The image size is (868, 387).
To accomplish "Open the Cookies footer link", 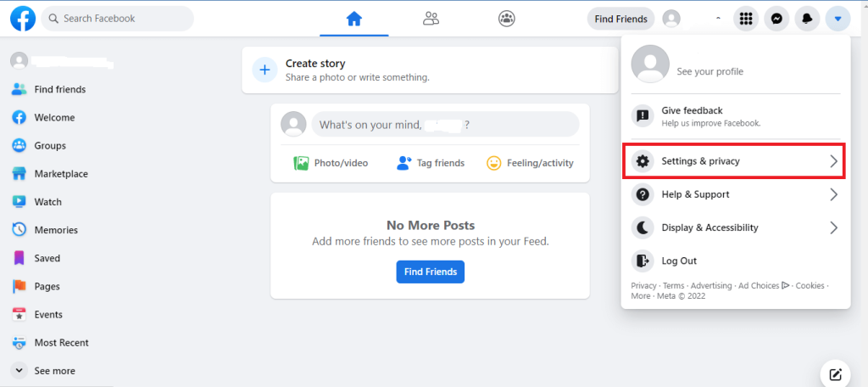I will (x=810, y=285).
